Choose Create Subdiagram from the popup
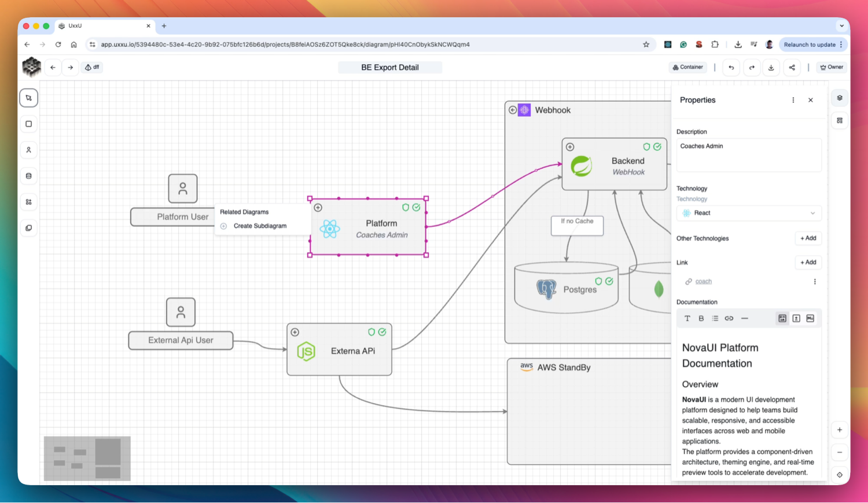This screenshot has width=868, height=503. [260, 226]
